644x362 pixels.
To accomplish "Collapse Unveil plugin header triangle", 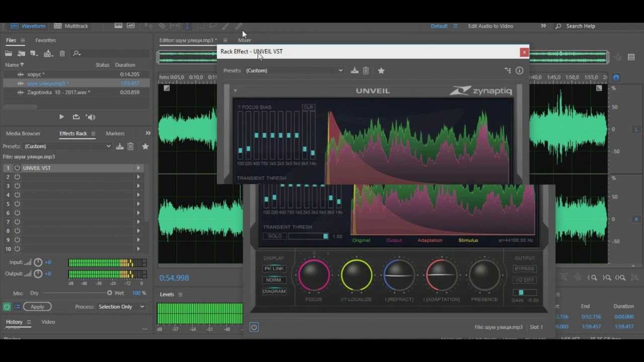I will (x=235, y=91).
